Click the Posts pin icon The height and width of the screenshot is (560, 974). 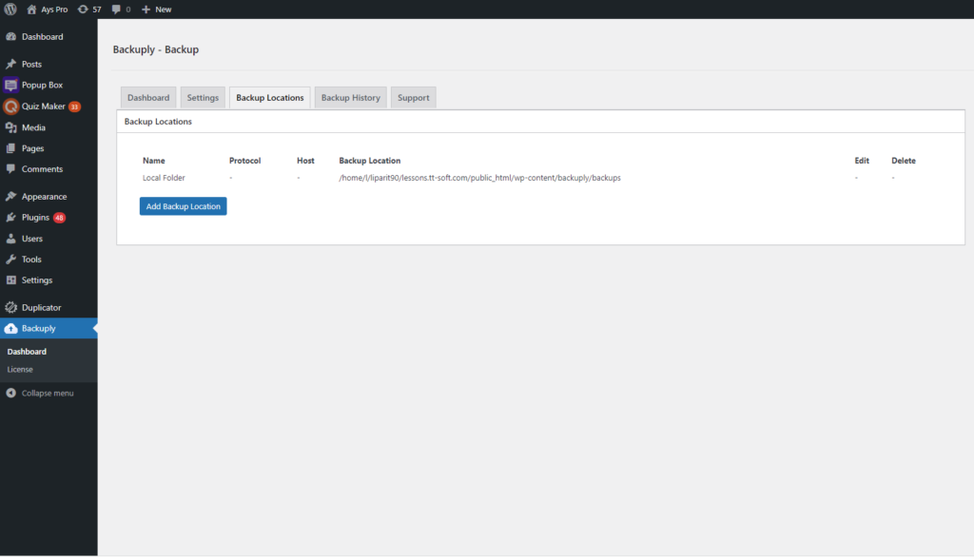tap(11, 64)
